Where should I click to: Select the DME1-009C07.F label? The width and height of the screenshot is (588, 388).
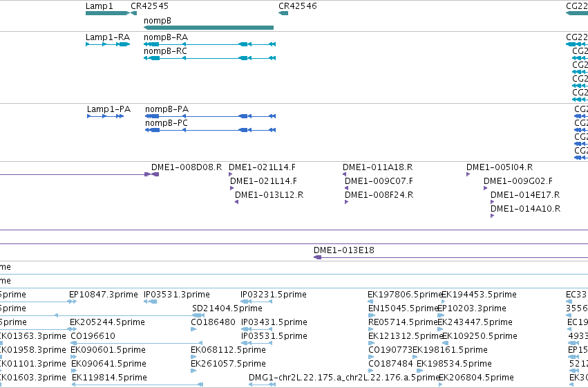tap(379, 181)
